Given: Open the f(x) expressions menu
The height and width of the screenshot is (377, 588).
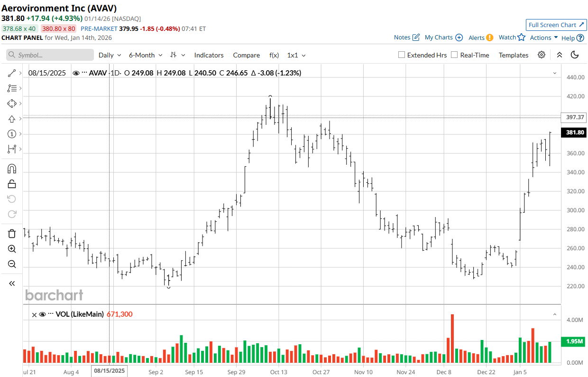Looking at the screenshot, I should click(x=274, y=55).
